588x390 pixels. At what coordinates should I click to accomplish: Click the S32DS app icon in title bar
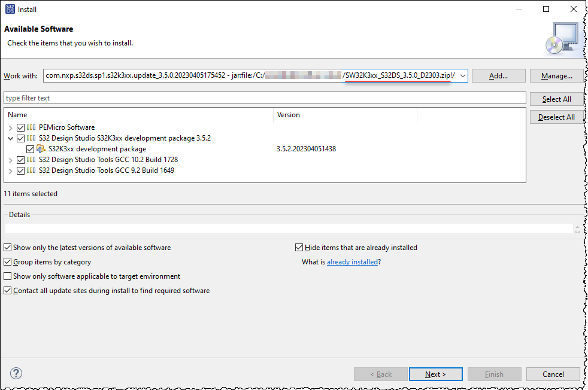coord(10,9)
